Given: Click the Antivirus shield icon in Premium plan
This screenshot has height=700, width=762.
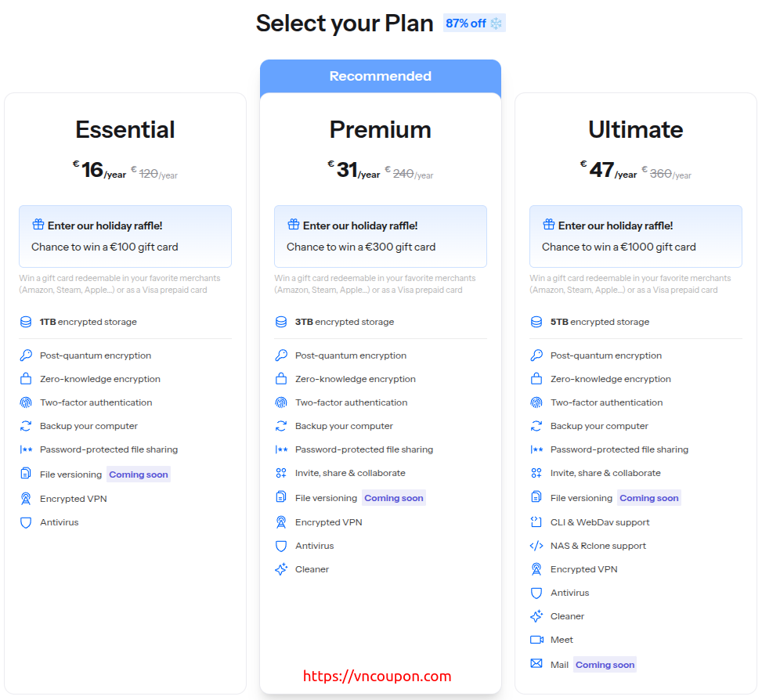Looking at the screenshot, I should point(281,546).
